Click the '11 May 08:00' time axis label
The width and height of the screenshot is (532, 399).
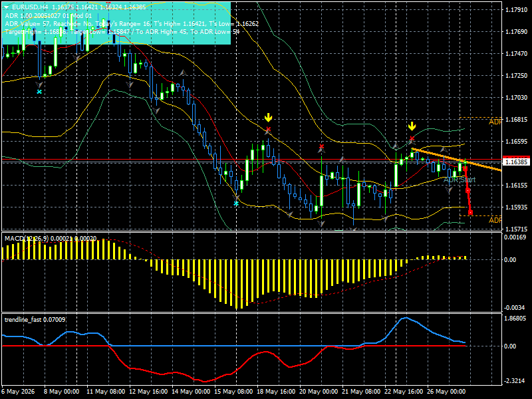[x=106, y=392]
